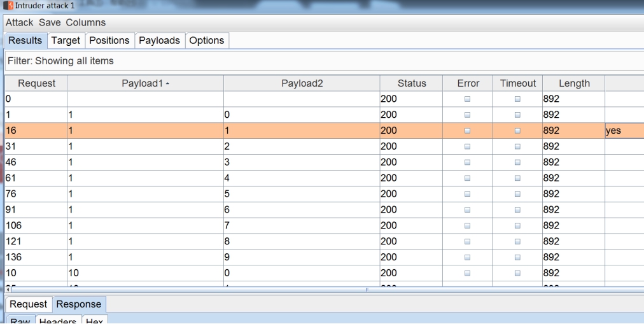644x324 pixels.
Task: Toggle Timeout checkbox in request 46 row
Action: point(517,162)
